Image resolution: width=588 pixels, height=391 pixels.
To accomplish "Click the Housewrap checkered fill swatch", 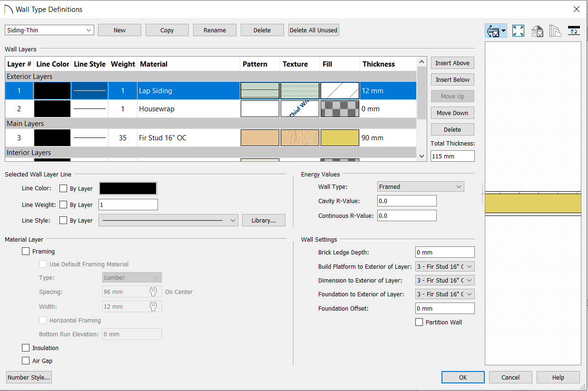I will [x=340, y=109].
